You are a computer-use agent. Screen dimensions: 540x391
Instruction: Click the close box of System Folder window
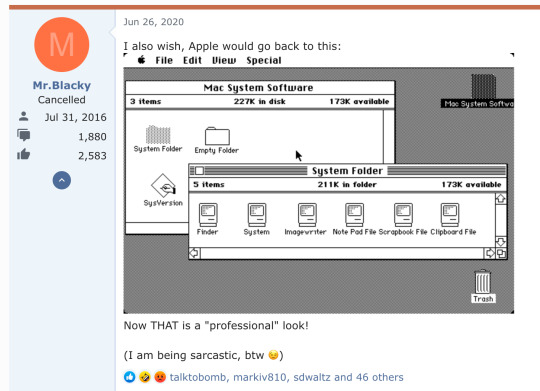[x=199, y=171]
